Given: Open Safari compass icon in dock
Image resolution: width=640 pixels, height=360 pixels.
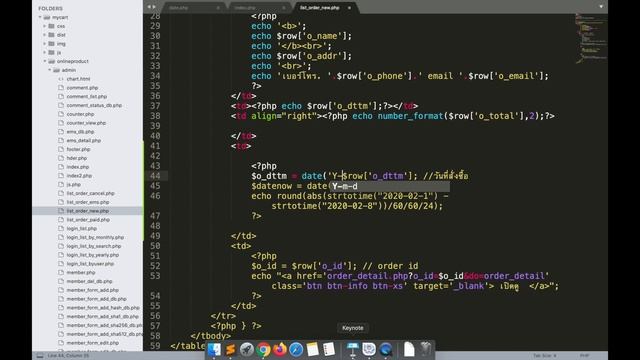Looking at the screenshot, I should (296, 350).
